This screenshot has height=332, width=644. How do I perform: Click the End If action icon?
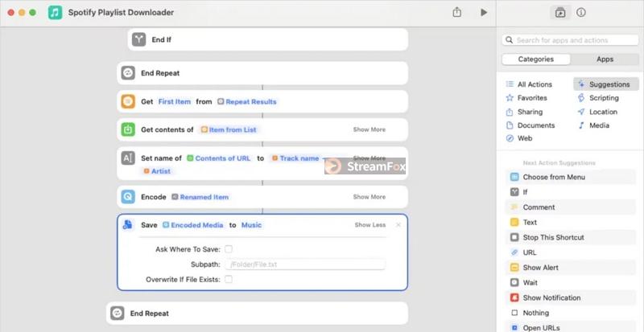pos(138,39)
